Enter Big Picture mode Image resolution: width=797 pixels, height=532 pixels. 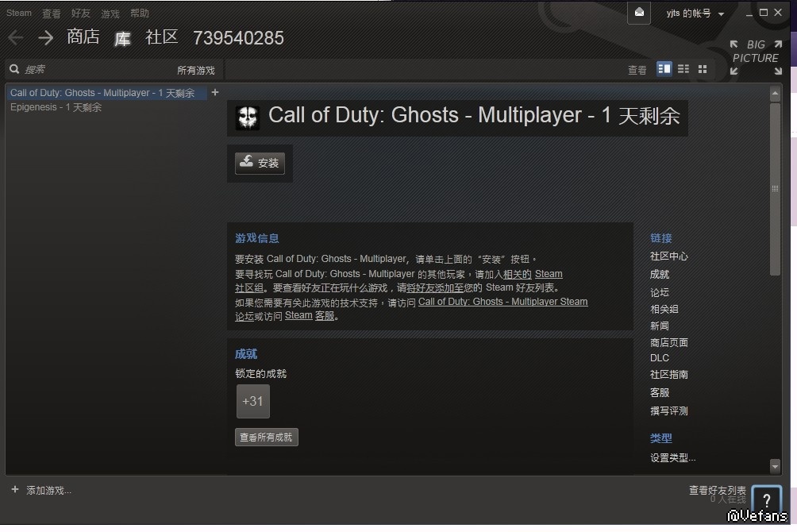(x=755, y=56)
